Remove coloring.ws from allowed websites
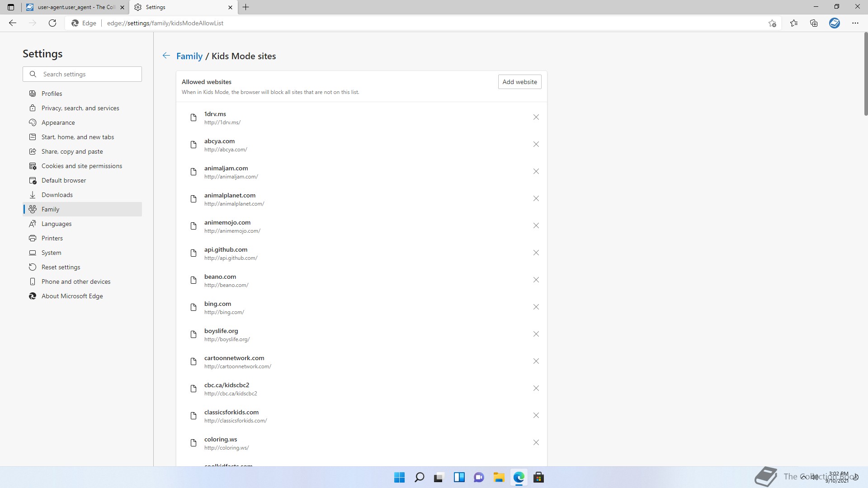This screenshot has width=868, height=488. 536,442
